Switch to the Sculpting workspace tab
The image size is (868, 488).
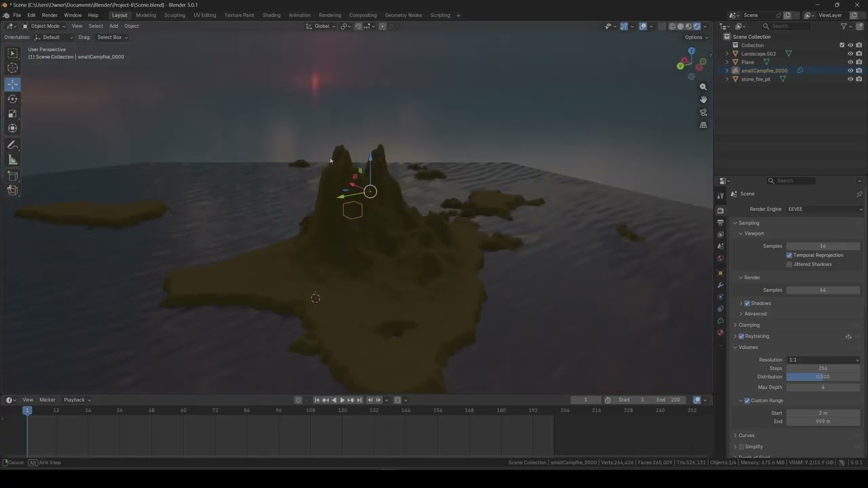(x=174, y=15)
